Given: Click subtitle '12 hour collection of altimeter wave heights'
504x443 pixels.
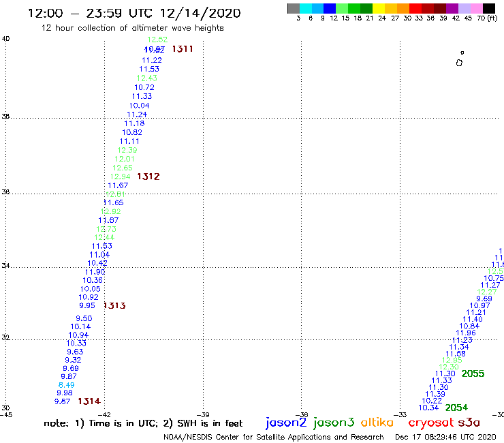Looking at the screenshot, I should [132, 28].
